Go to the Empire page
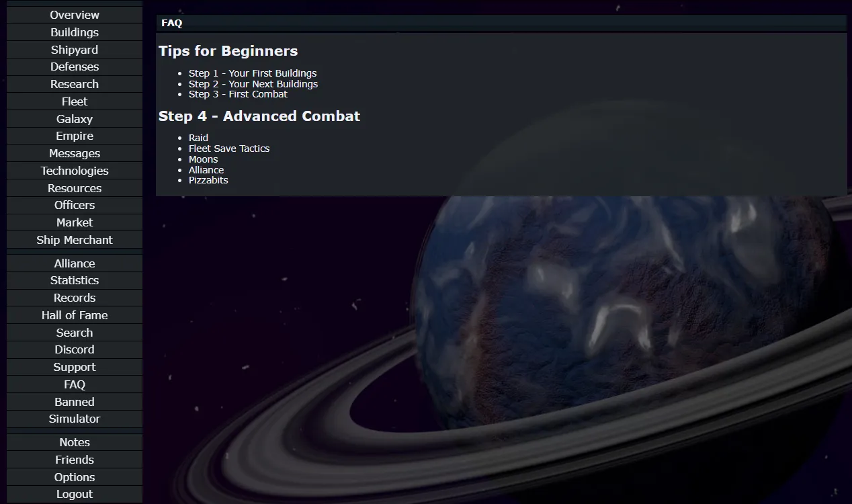852x504 pixels. (x=75, y=136)
